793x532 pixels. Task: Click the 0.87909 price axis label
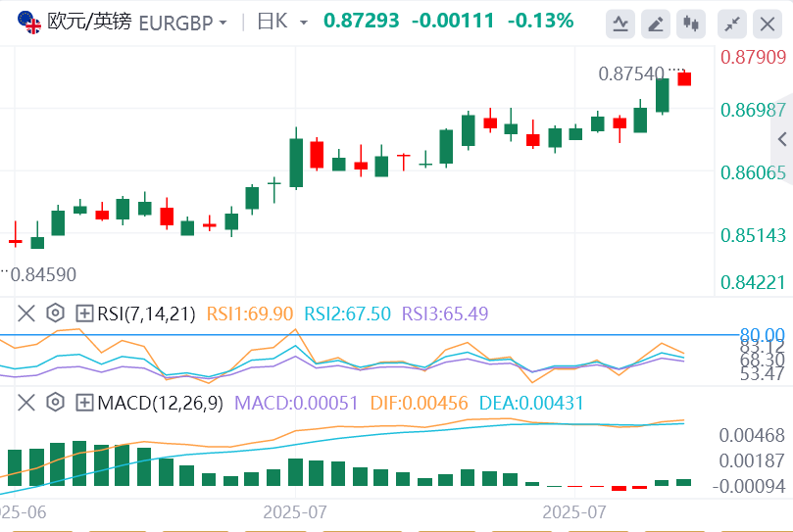tap(754, 57)
